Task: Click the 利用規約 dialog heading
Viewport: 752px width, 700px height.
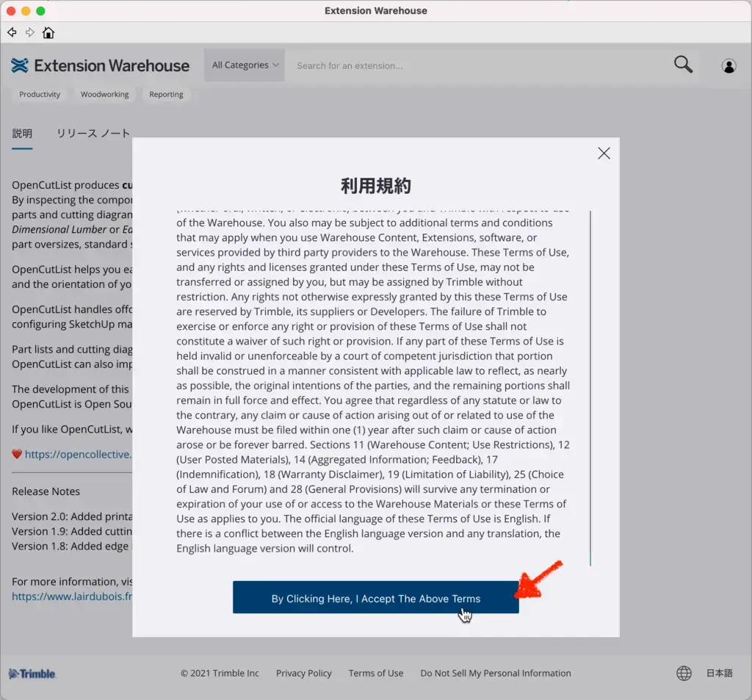Action: [375, 186]
